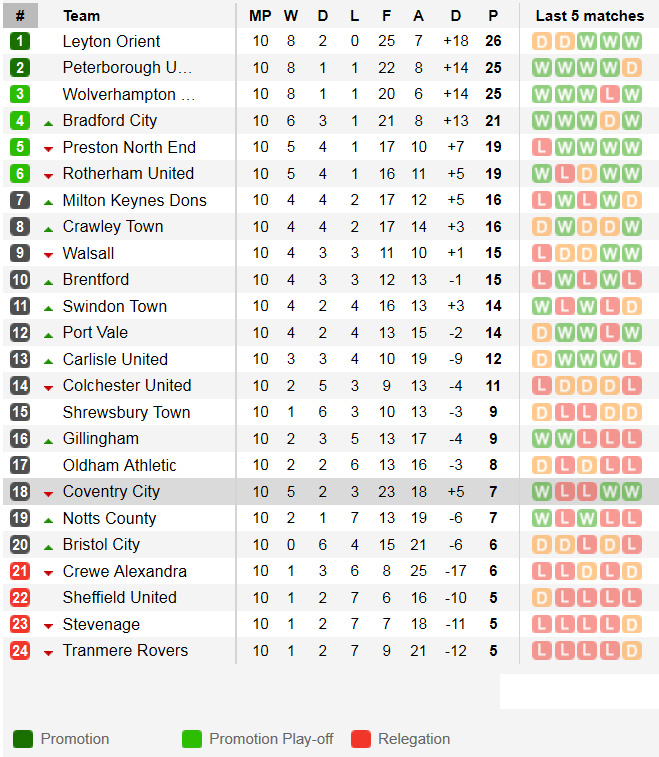Image resolution: width=659 pixels, height=757 pixels.
Task: Sort standings by the P points header
Action: pos(493,16)
